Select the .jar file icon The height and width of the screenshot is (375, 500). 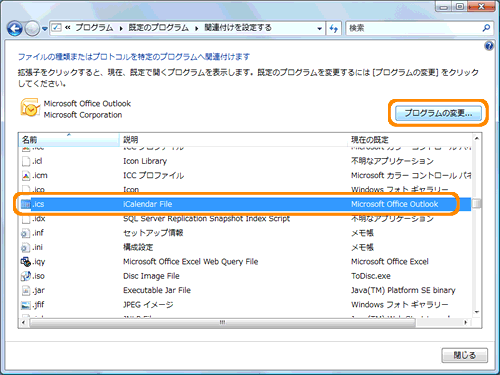point(26,291)
